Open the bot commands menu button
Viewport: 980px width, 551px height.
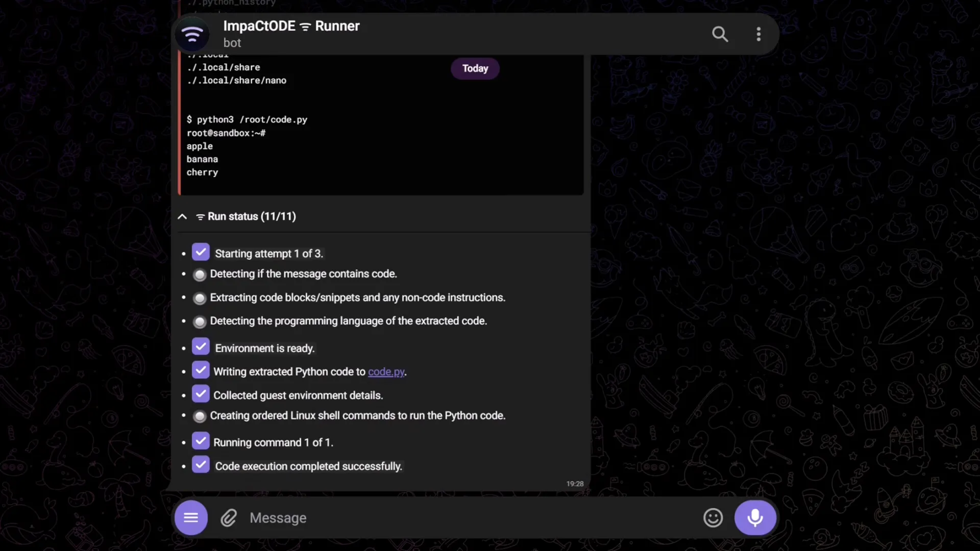click(191, 517)
